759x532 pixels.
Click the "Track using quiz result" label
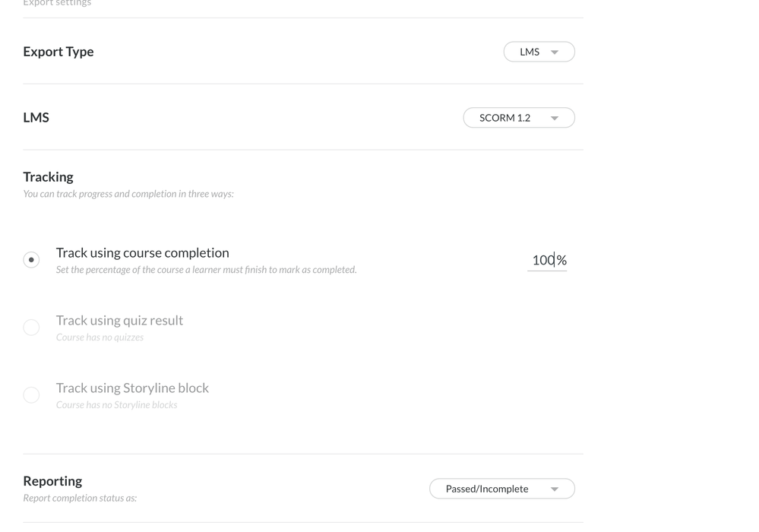tap(119, 321)
